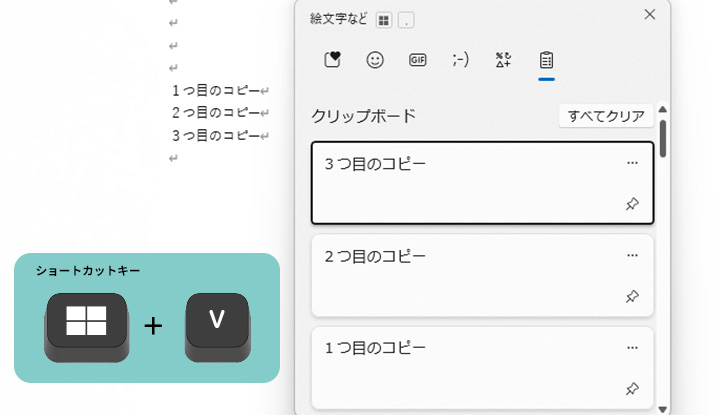715x415 pixels.
Task: Click the scroll up arrow of clipboard list
Action: pyautogui.click(x=663, y=109)
